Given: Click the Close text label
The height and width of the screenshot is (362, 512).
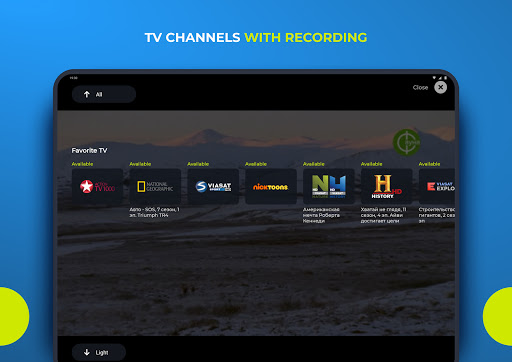Looking at the screenshot, I should pos(420,87).
